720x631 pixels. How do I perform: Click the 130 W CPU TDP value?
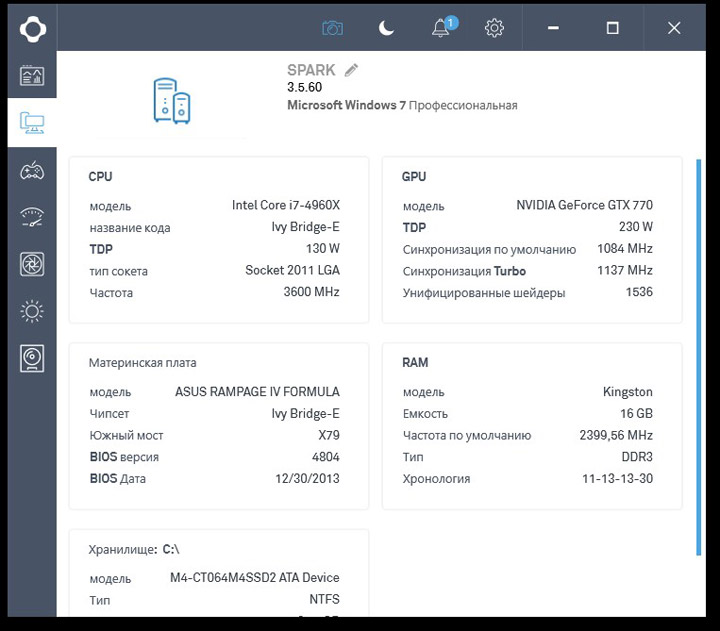point(323,248)
